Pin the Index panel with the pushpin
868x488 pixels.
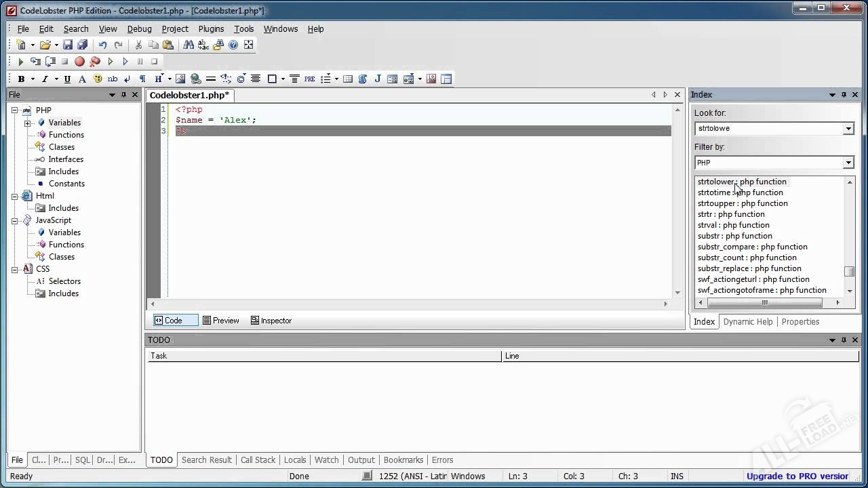point(844,95)
